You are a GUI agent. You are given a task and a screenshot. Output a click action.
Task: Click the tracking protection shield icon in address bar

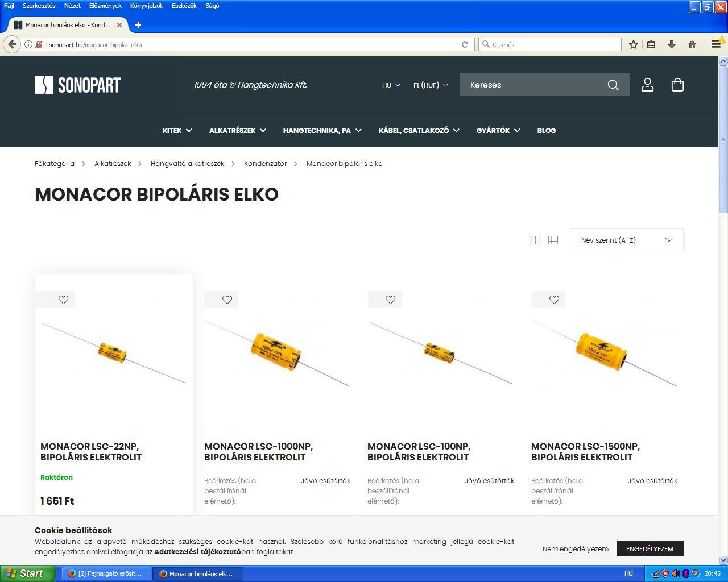coord(39,44)
